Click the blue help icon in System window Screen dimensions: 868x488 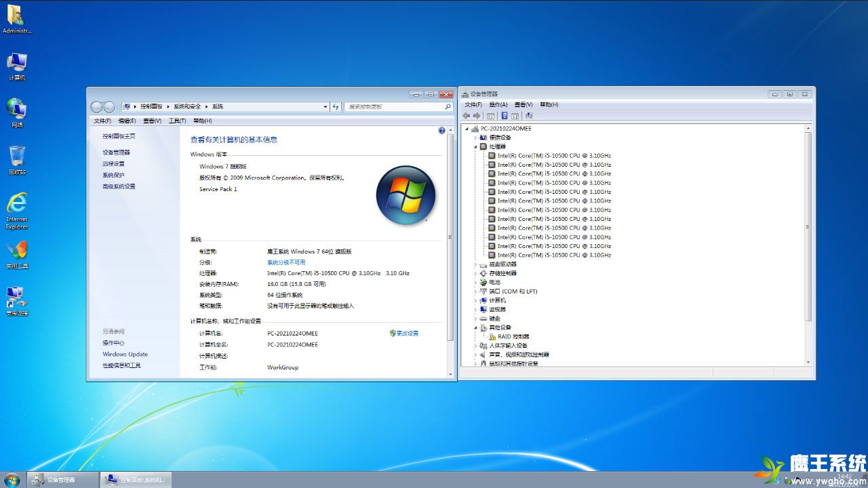442,130
